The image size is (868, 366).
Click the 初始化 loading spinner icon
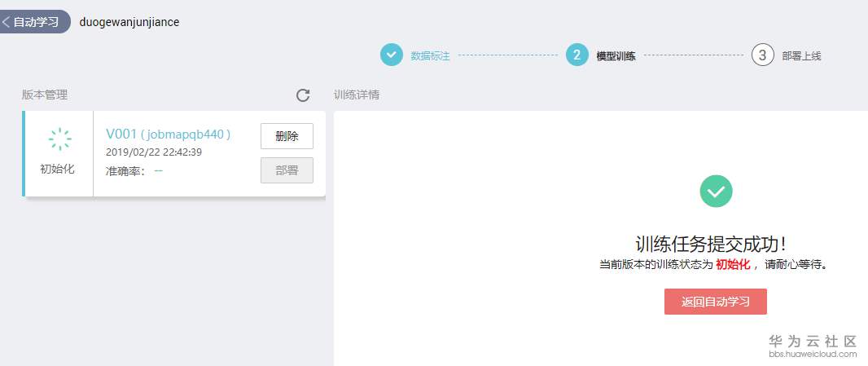click(x=59, y=139)
